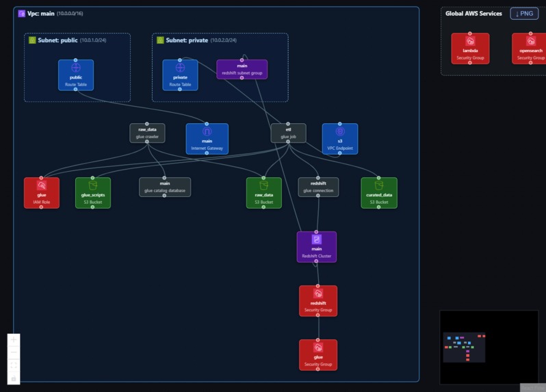The height and width of the screenshot is (392, 546).
Task: Select the main Redshift Cluster node
Action: coord(317,247)
